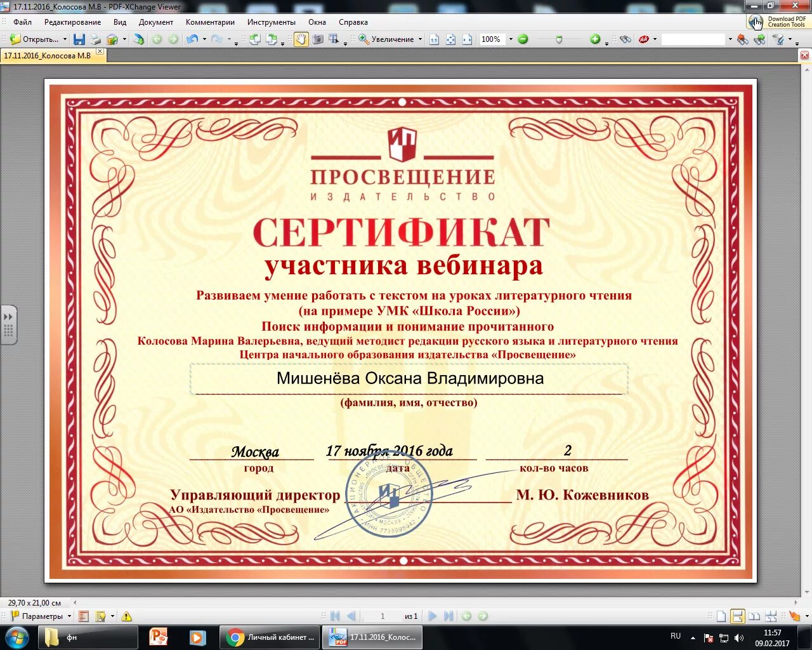This screenshot has width=812, height=650.
Task: Click the scan/import green arrow icon
Action: coord(139,39)
